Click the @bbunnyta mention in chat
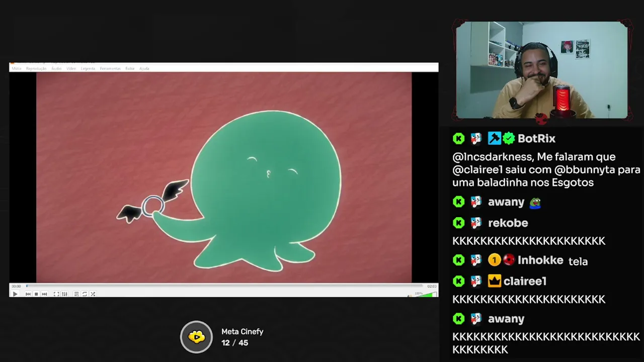644x362 pixels. click(x=584, y=170)
